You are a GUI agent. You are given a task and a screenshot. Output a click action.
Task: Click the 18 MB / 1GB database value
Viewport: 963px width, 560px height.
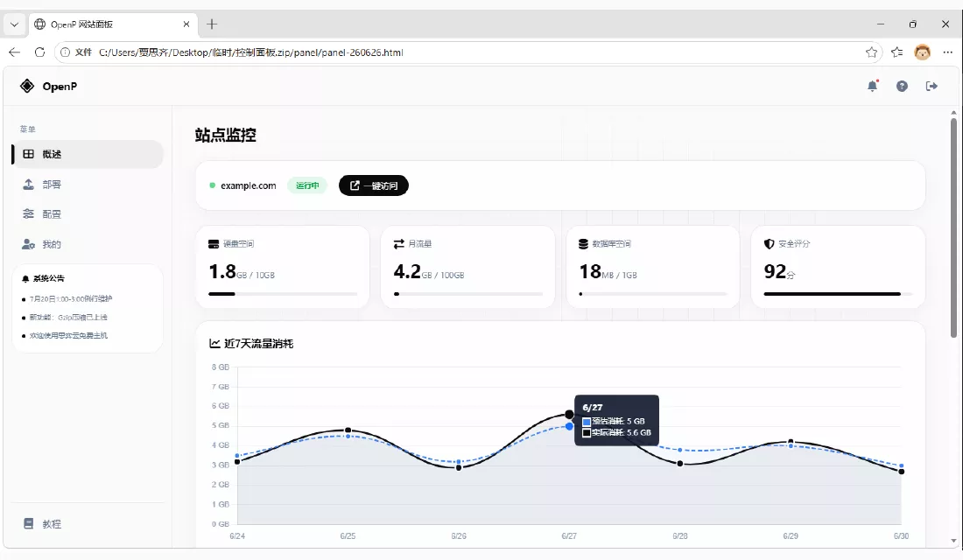(608, 271)
